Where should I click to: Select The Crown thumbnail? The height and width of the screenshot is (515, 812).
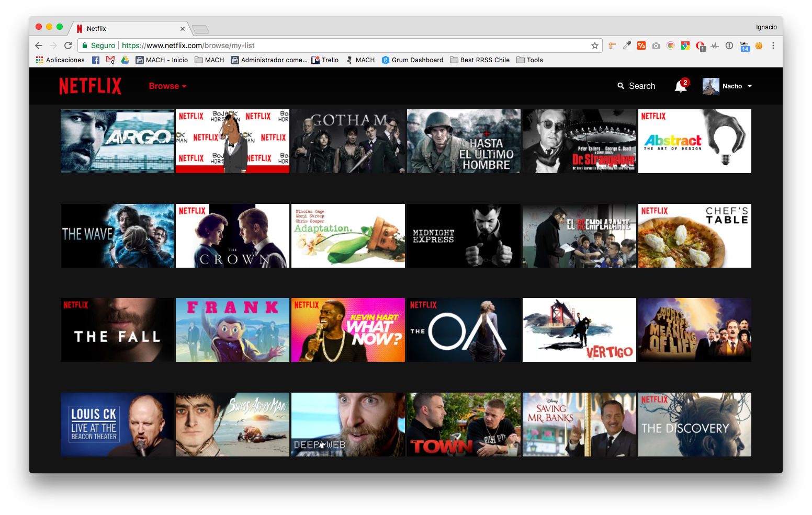pos(232,236)
